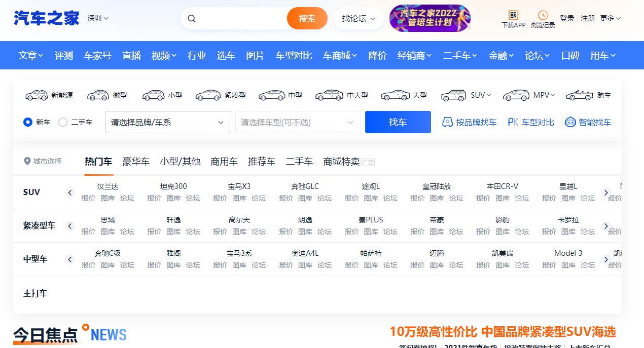Show previous cars in 中型车 row
This screenshot has width=644, height=348.
pyautogui.click(x=70, y=259)
